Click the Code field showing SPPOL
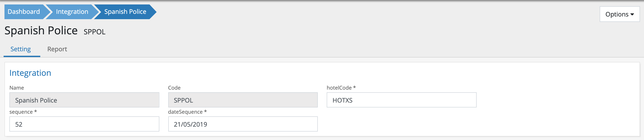 tap(243, 100)
